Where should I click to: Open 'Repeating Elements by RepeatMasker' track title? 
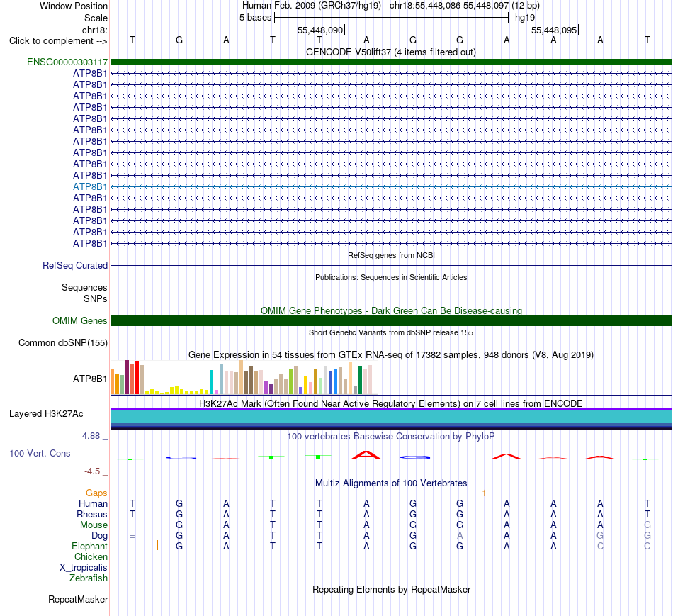(x=391, y=589)
